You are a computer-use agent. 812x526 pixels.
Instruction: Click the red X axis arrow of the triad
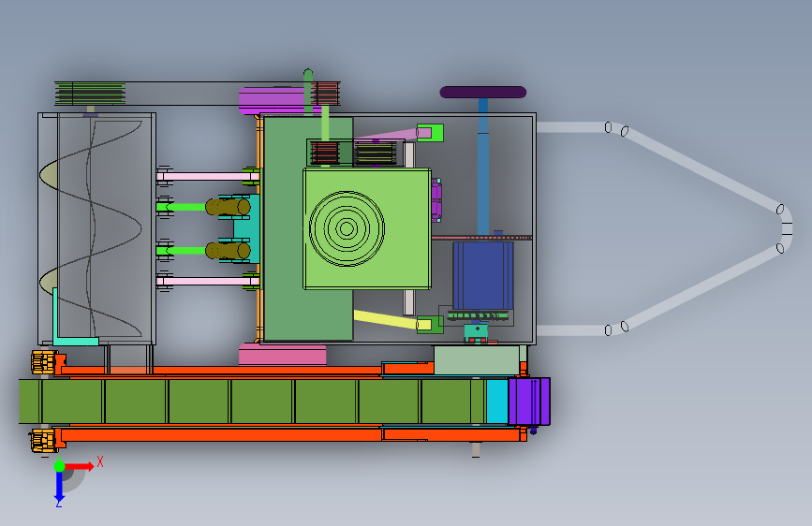pyautogui.click(x=79, y=466)
